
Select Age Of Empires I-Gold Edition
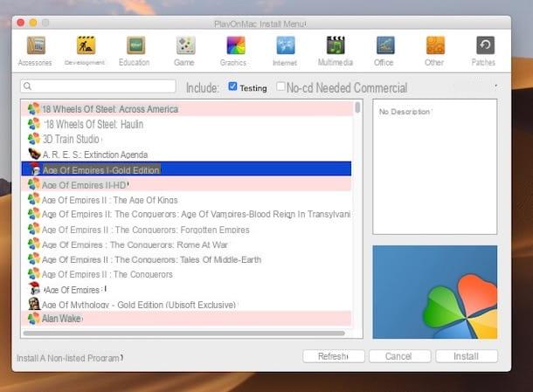[x=186, y=168]
